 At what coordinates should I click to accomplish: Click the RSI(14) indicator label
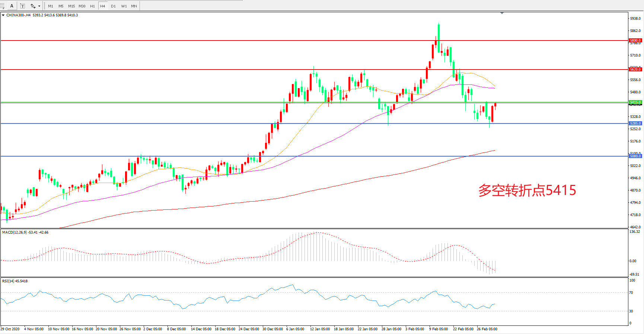pos(15,281)
